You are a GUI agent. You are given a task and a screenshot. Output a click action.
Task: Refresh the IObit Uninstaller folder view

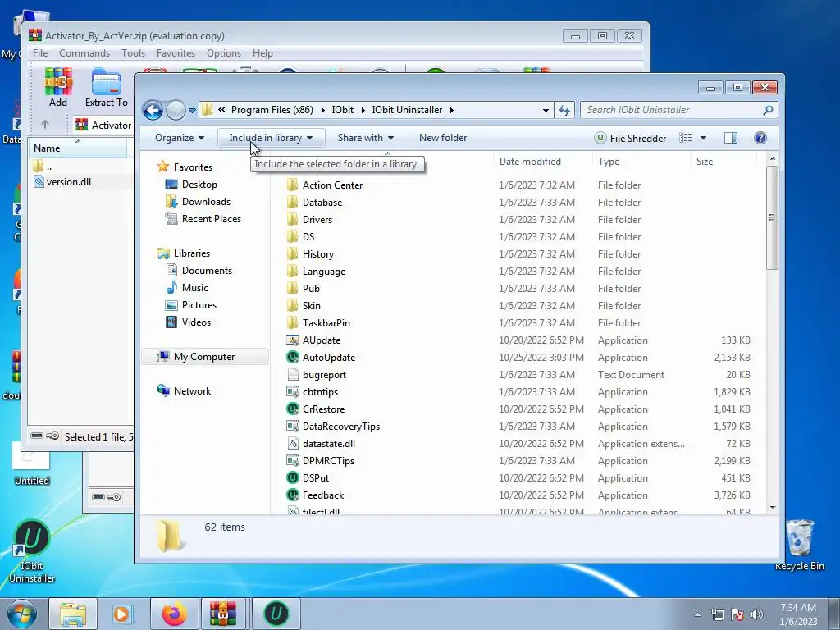click(x=564, y=111)
